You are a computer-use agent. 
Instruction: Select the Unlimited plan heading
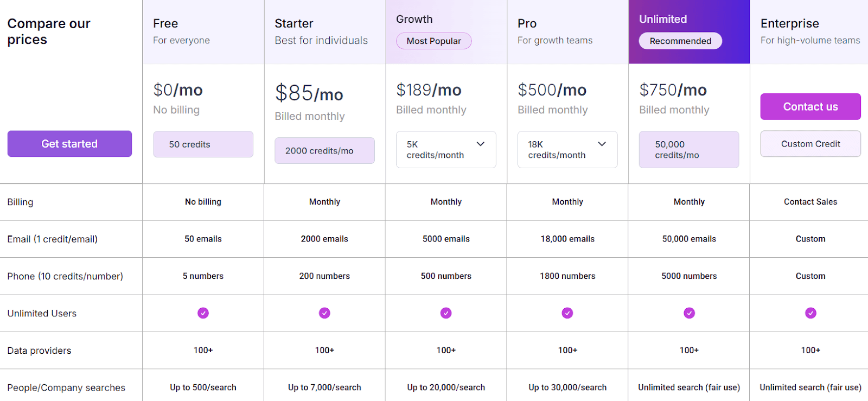tap(663, 20)
